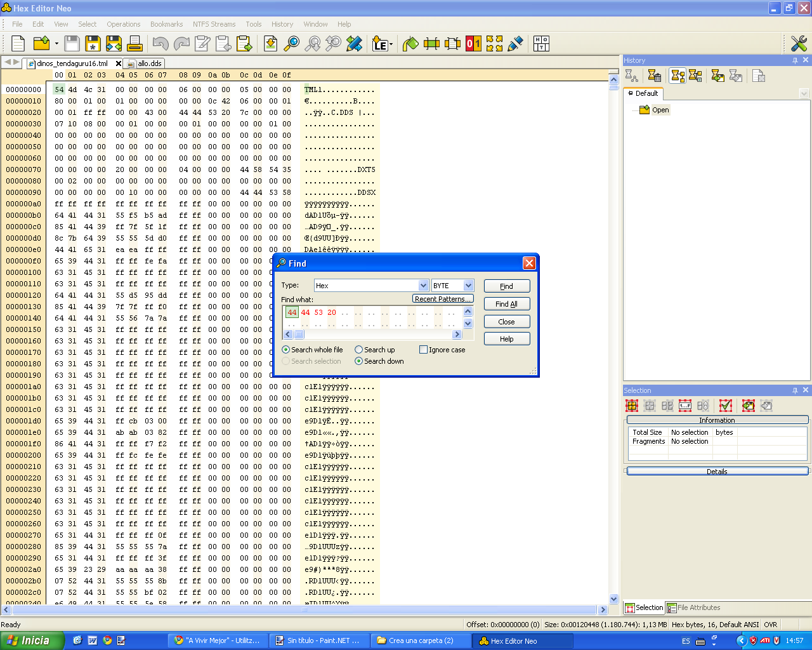This screenshot has width=812, height=650.
Task: Select the Search whole file option
Action: coord(286,350)
